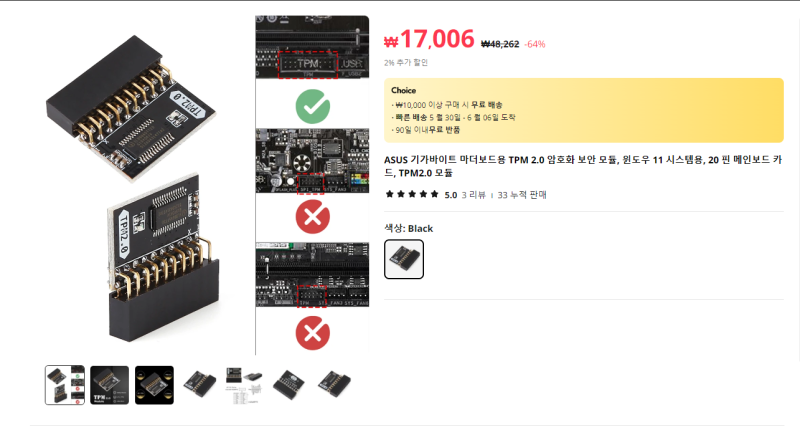
Task: Click the dashed TPM header motherboard image
Action: [x=312, y=47]
